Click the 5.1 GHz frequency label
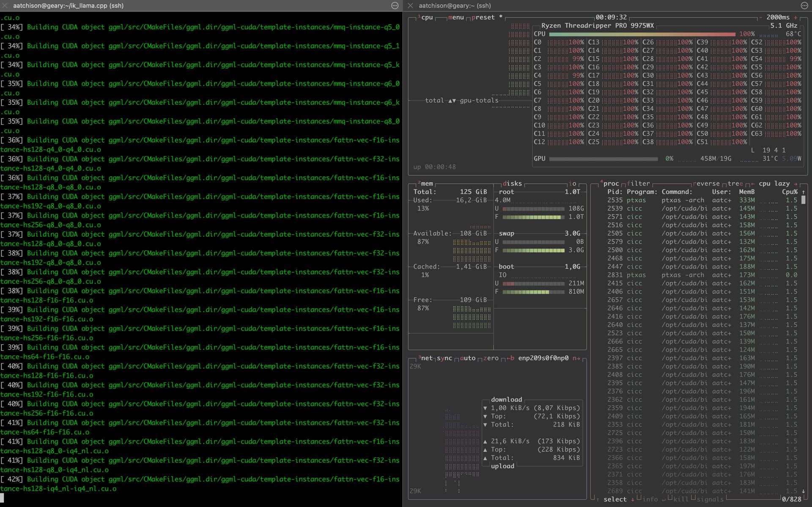This screenshot has height=507, width=812. point(784,26)
